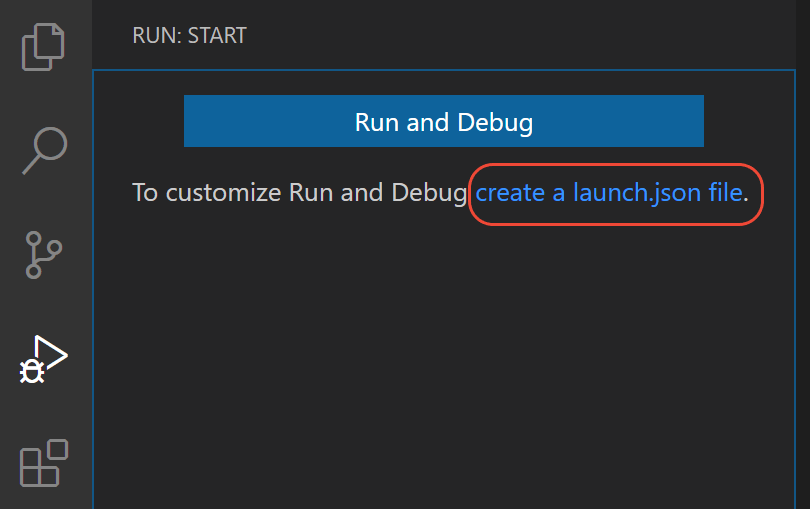810x509 pixels.
Task: Click the RUN: START panel header
Action: tap(189, 36)
